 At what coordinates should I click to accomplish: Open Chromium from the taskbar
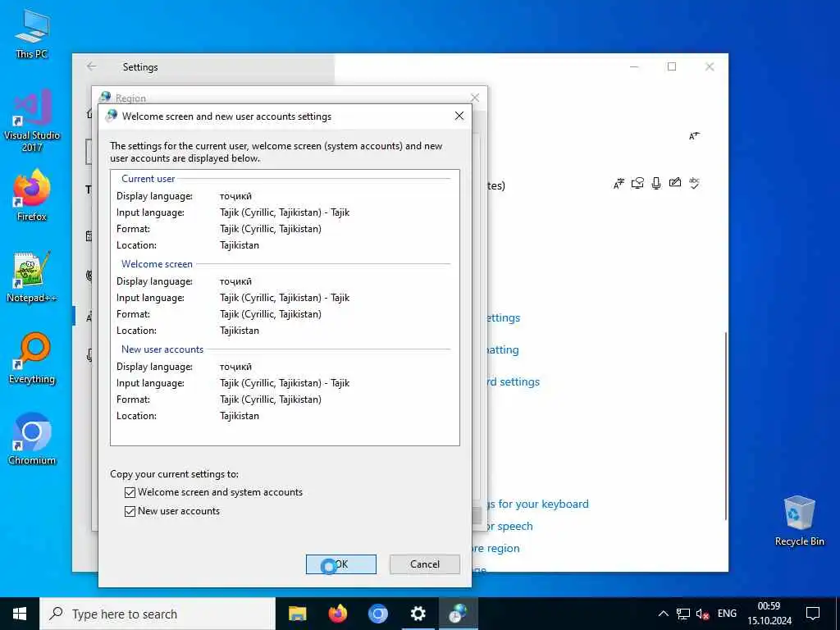[x=377, y=614]
